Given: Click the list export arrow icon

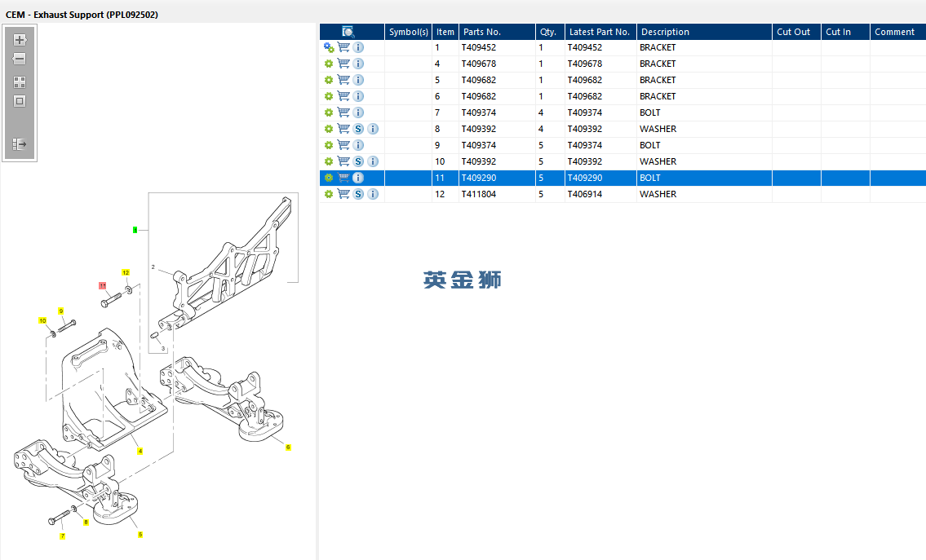Looking at the screenshot, I should point(20,144).
